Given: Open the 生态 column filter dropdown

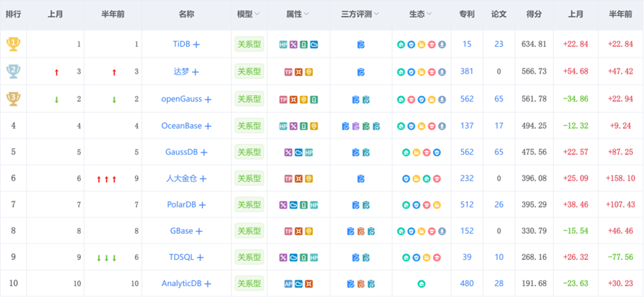Looking at the screenshot, I should [x=429, y=14].
